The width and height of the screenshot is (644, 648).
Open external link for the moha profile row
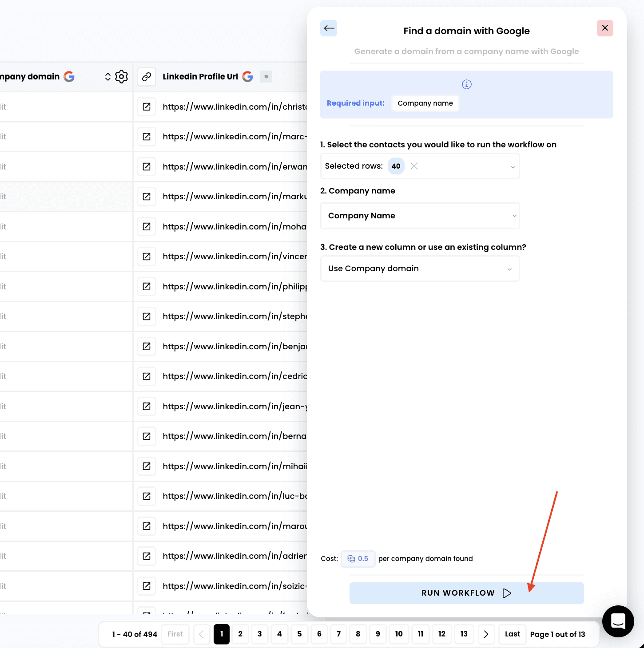click(x=147, y=226)
